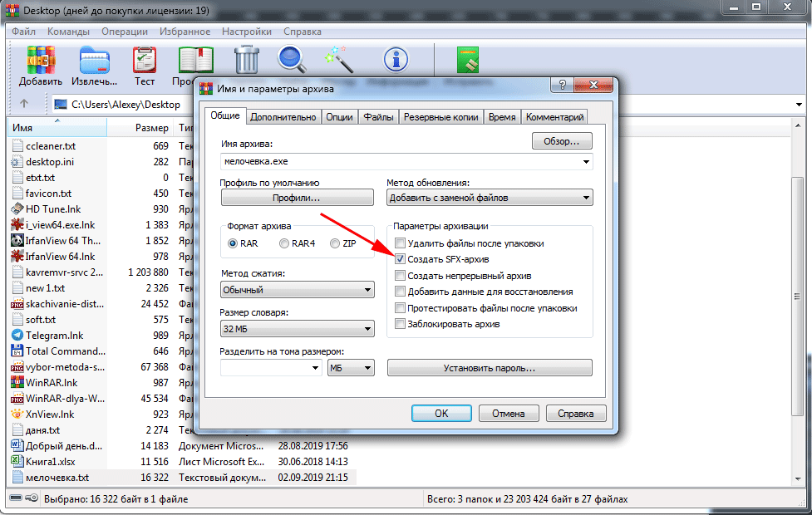
Task: Enable Создать непрерывный архив checkbox
Action: 400,275
